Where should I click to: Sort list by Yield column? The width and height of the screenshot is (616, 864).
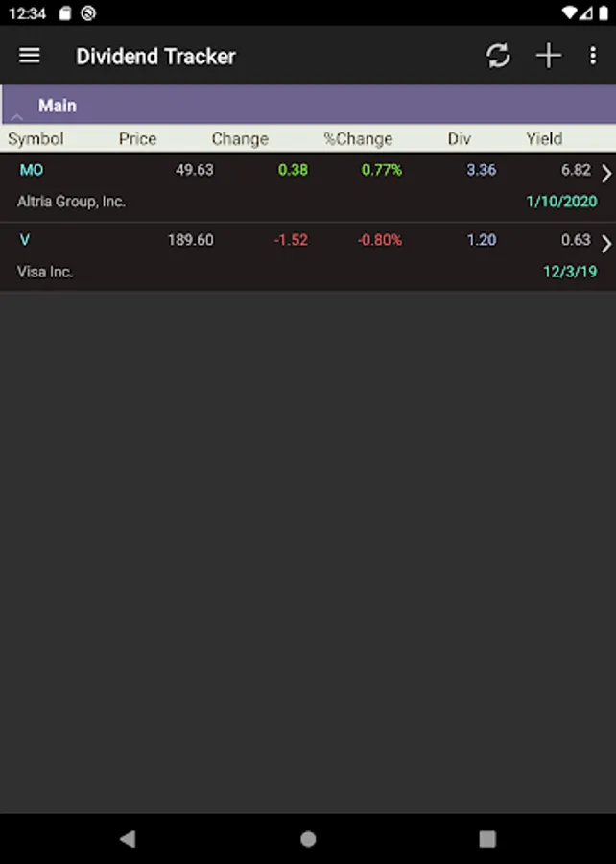tap(544, 139)
